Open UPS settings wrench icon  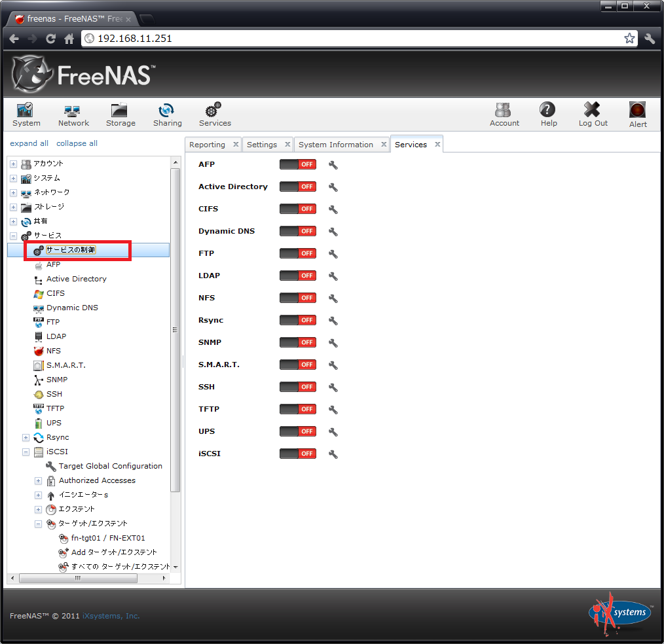click(x=333, y=432)
